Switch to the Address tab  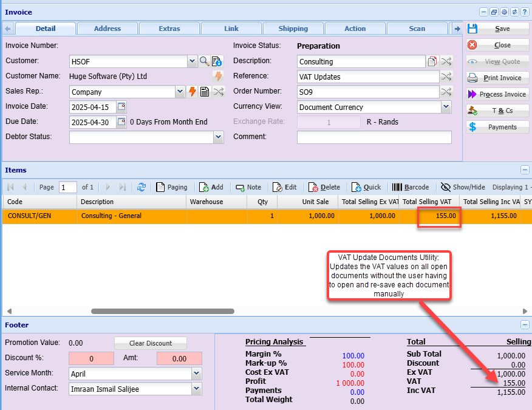pyautogui.click(x=107, y=29)
